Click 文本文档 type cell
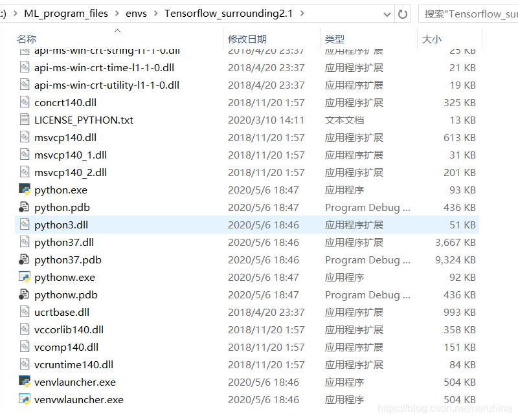 coord(344,120)
